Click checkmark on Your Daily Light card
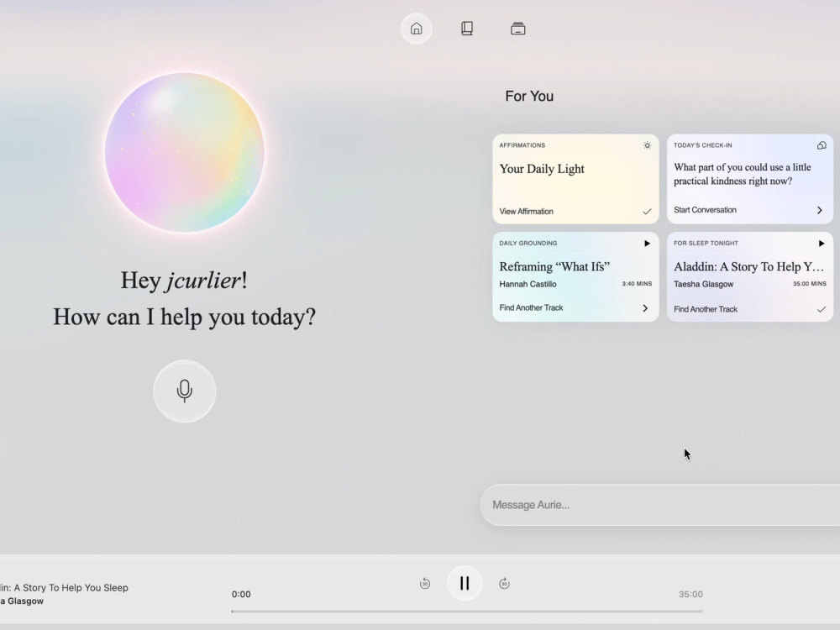Image resolution: width=840 pixels, height=630 pixels. click(x=647, y=212)
